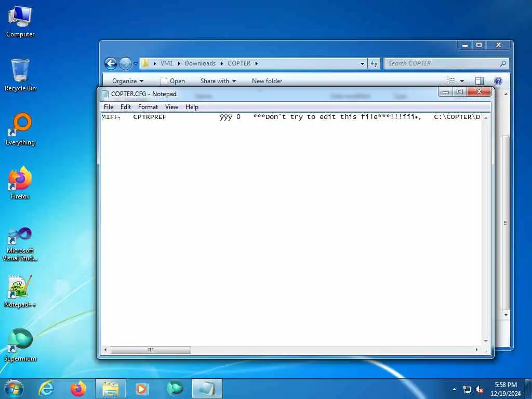Click the Notepad vertical scroll up arrow

(x=486, y=118)
